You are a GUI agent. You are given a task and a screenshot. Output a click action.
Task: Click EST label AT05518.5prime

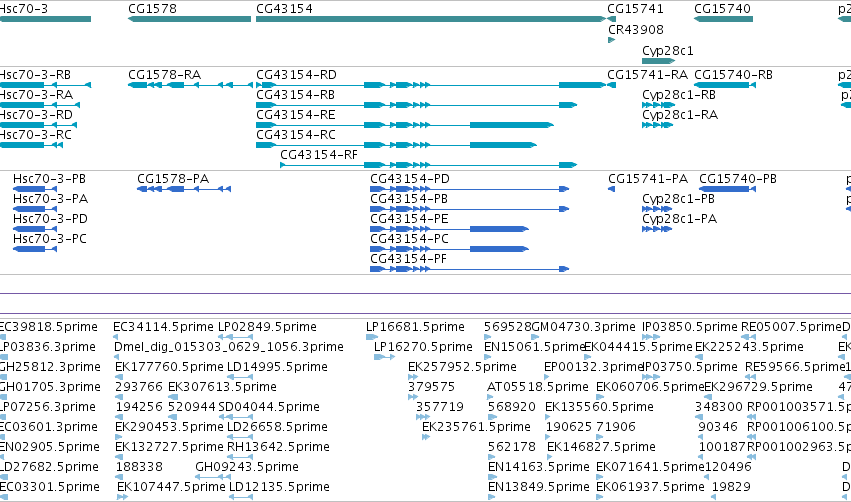pos(538,387)
